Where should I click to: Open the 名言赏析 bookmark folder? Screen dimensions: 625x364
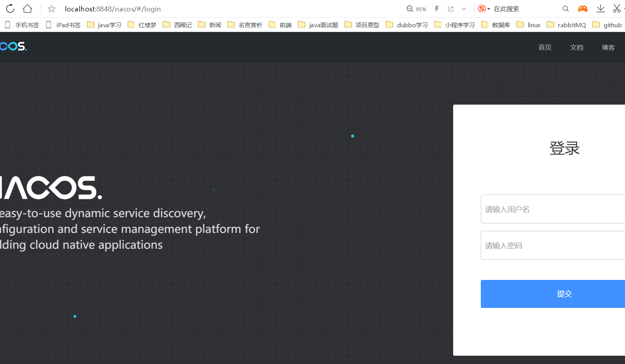pyautogui.click(x=245, y=25)
